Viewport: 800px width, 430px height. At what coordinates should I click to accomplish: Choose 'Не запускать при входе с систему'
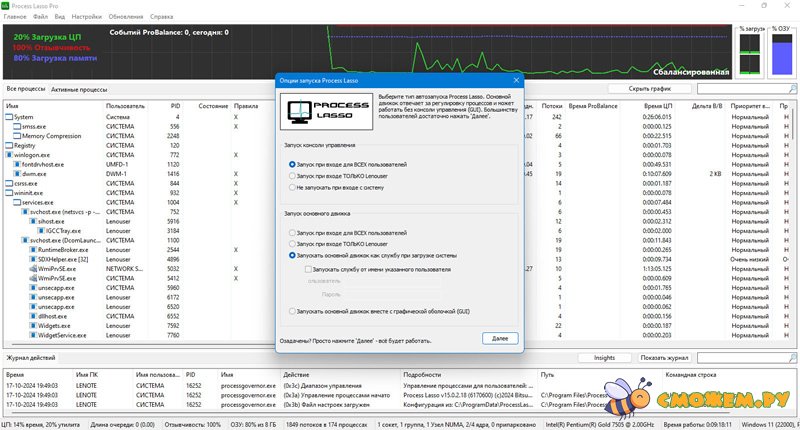point(291,187)
